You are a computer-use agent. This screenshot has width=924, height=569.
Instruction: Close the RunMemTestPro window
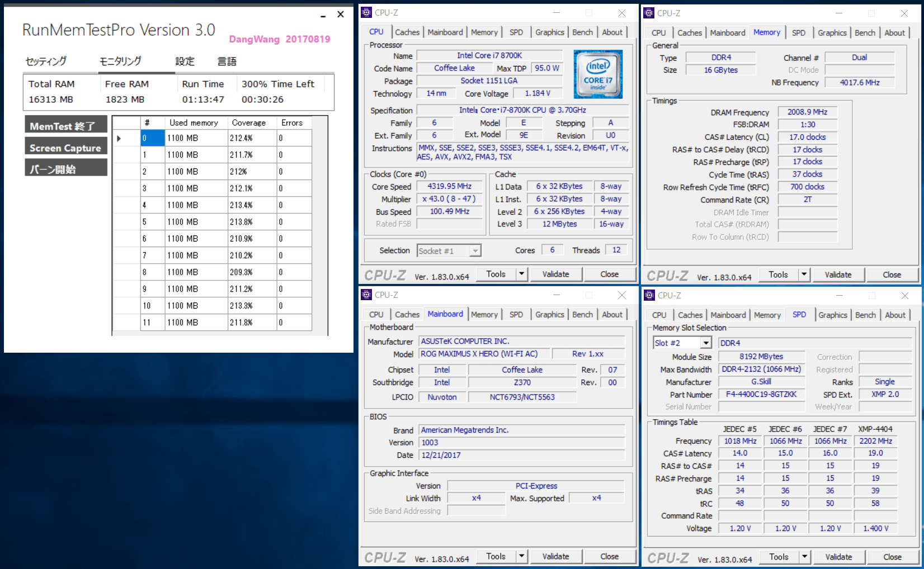340,15
